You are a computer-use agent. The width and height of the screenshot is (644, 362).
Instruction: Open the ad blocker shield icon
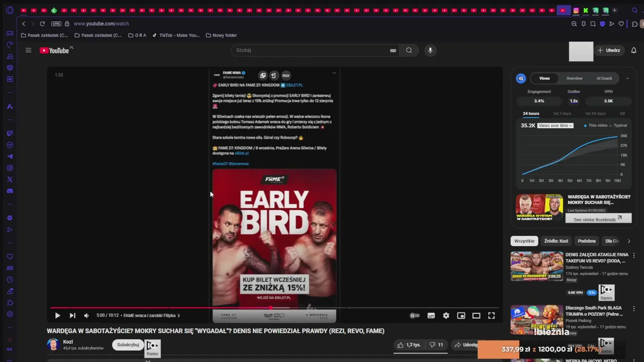click(603, 24)
